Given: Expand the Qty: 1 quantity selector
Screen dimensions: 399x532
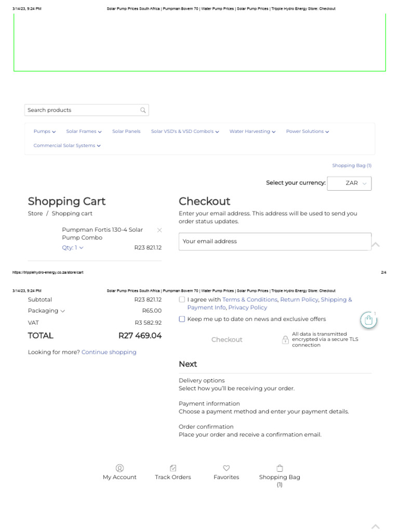Looking at the screenshot, I should pos(73,248).
